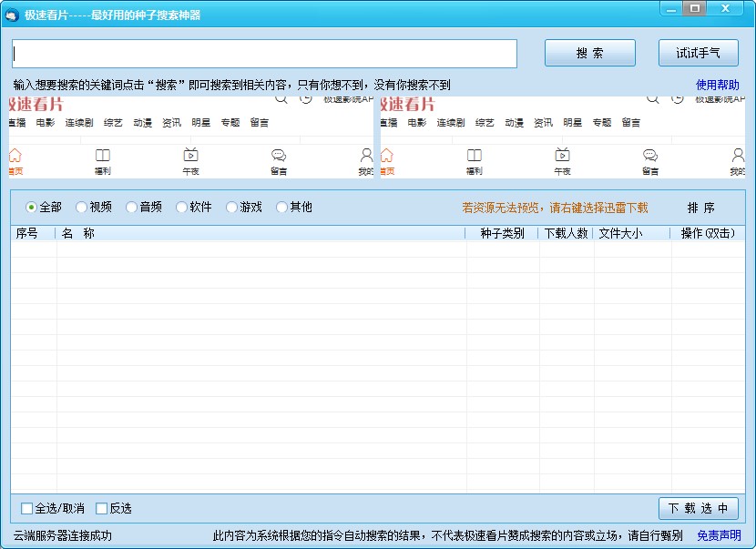The width and height of the screenshot is (756, 549).
Task: Choose the 软件 radio option
Action: (x=182, y=208)
